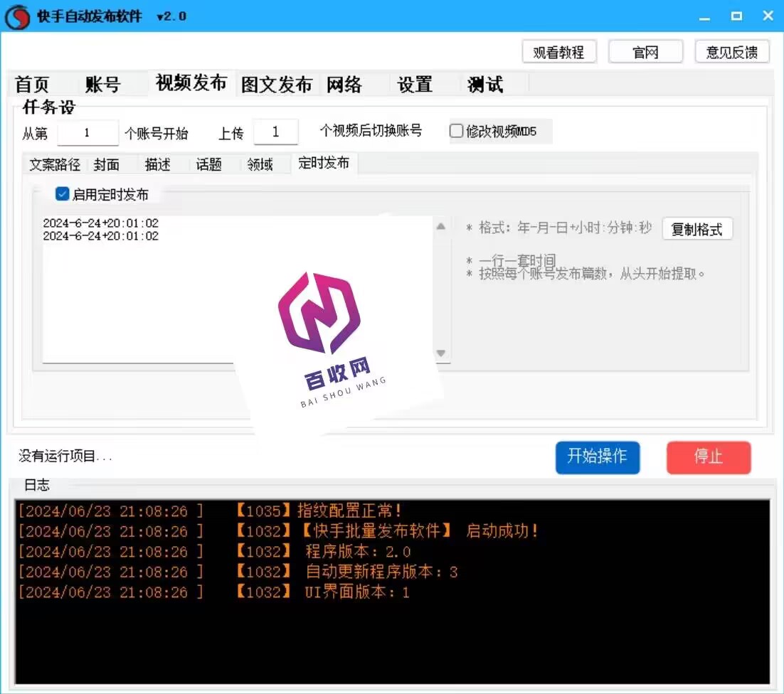Click the schedule list scroll down arrow
This screenshot has width=784, height=694.
(440, 353)
